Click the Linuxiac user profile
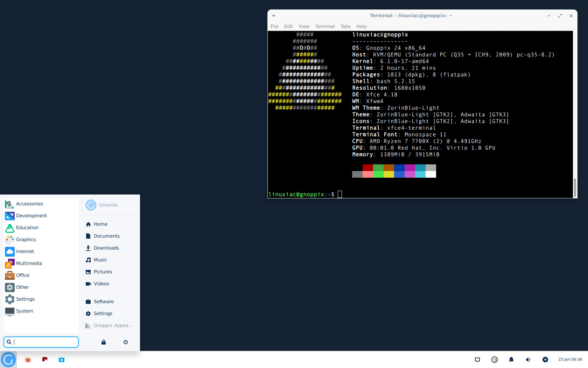The image size is (588, 368). coord(102,205)
